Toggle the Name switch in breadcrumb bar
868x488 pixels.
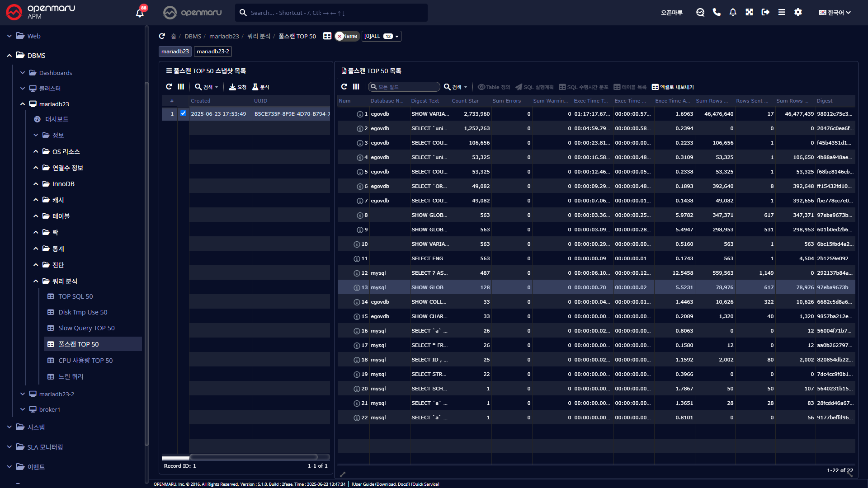[x=346, y=36]
